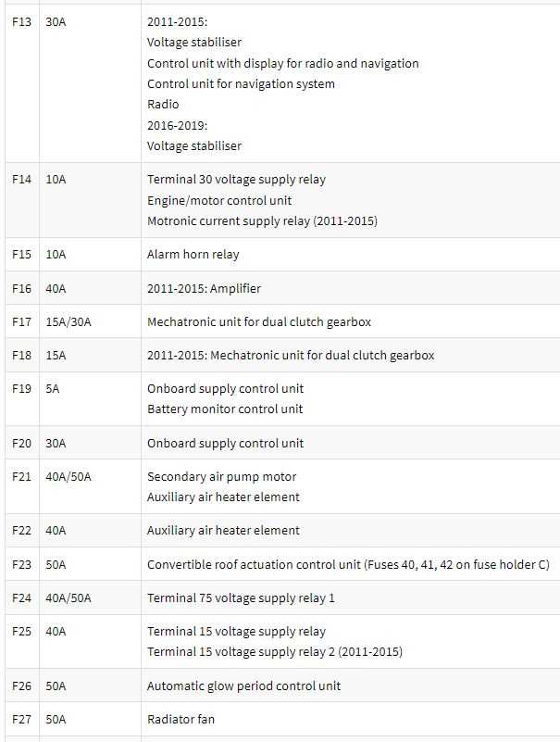Screen dimensions: 560x742
Task: Select the F14 row's 10A rating
Action: click(56, 180)
